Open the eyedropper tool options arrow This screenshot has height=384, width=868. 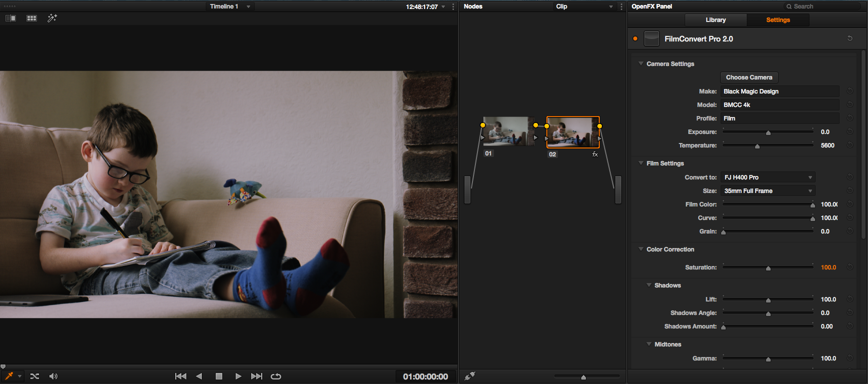[19, 376]
